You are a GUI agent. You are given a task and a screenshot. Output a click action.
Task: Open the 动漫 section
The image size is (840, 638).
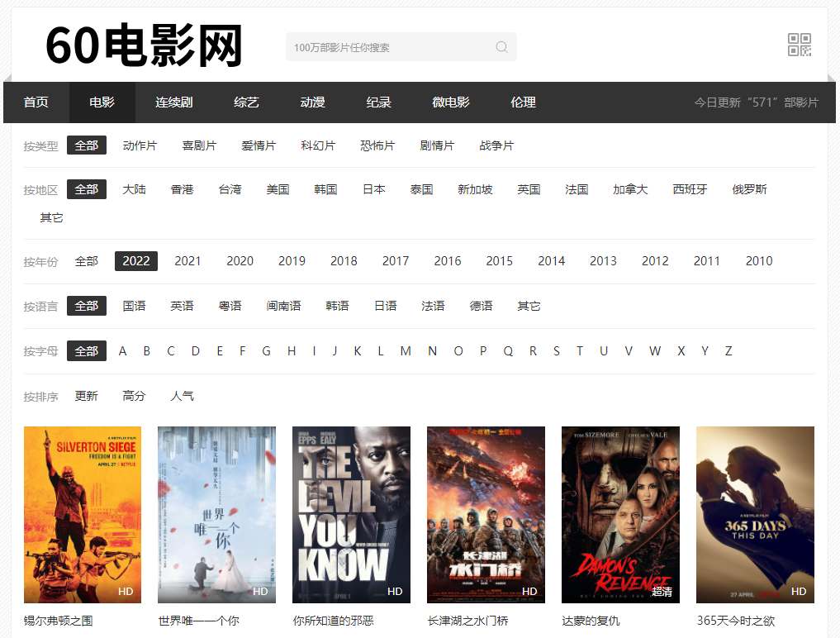click(x=312, y=102)
